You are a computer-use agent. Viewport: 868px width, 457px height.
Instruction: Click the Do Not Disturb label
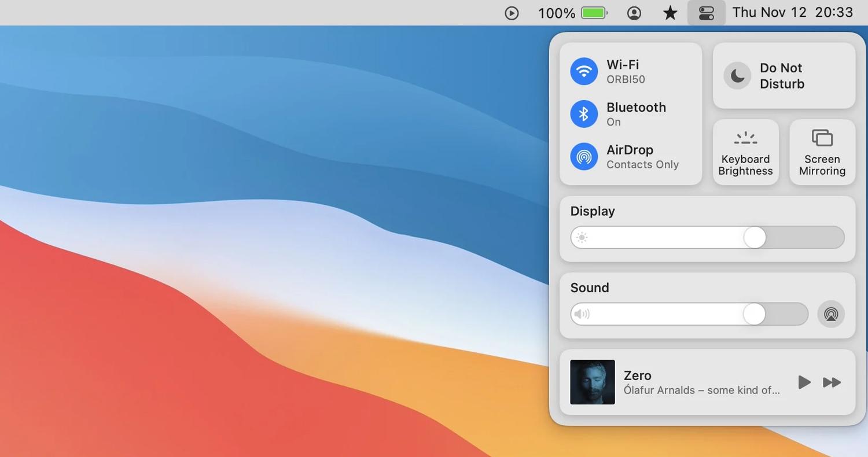pos(782,76)
